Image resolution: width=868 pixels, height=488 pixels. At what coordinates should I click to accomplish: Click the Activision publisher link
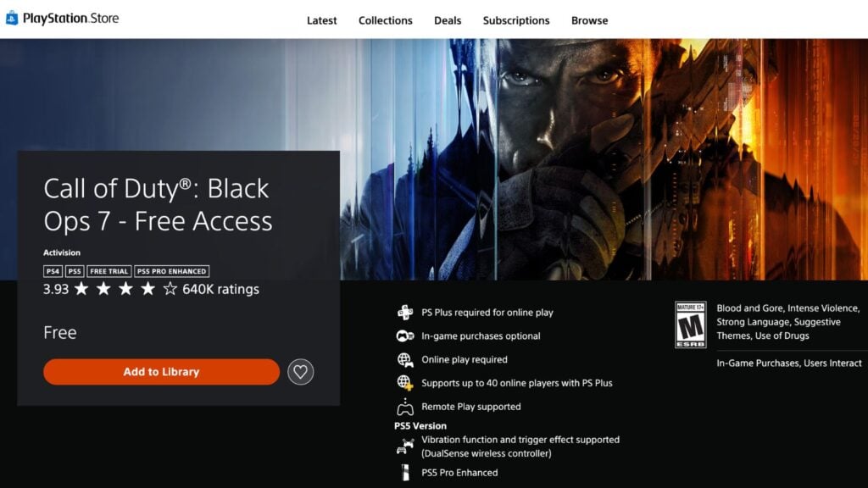click(x=62, y=252)
